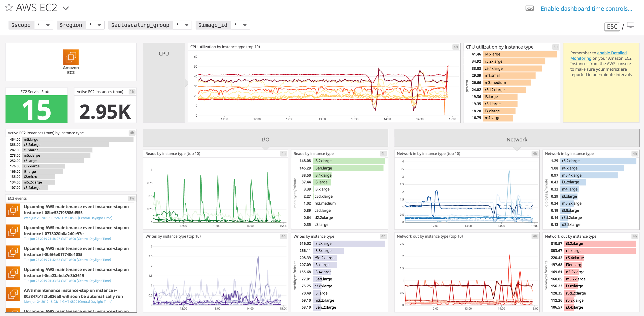Image resolution: width=644 pixels, height=316 pixels.
Task: Click the 1w badge on EC2 events panel
Action: pyautogui.click(x=132, y=198)
